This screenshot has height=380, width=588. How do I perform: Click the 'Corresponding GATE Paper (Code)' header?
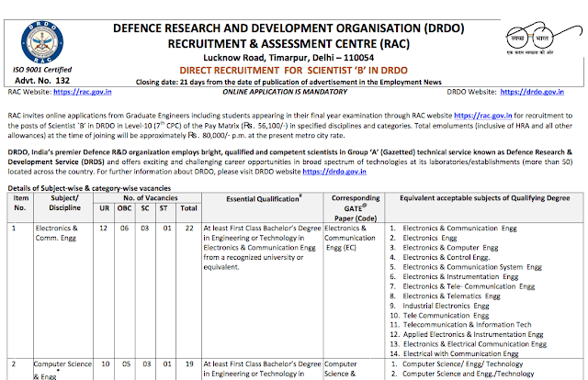pos(356,208)
